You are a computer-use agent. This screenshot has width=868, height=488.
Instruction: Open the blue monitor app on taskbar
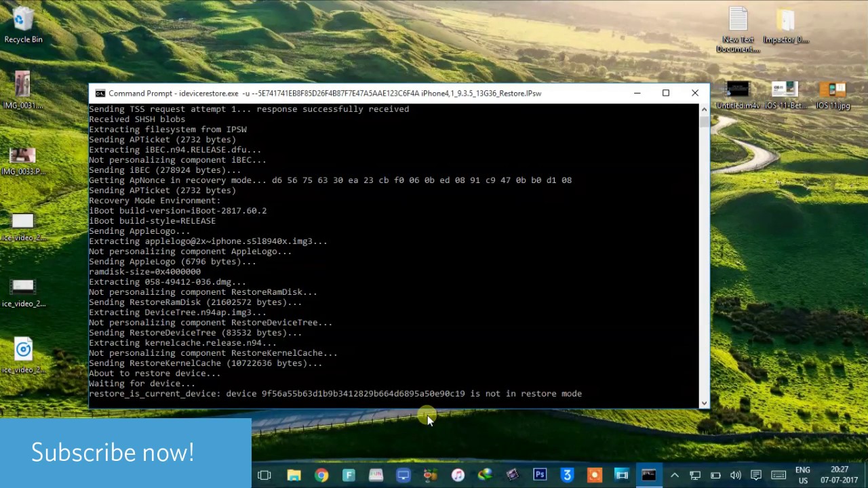click(x=403, y=475)
